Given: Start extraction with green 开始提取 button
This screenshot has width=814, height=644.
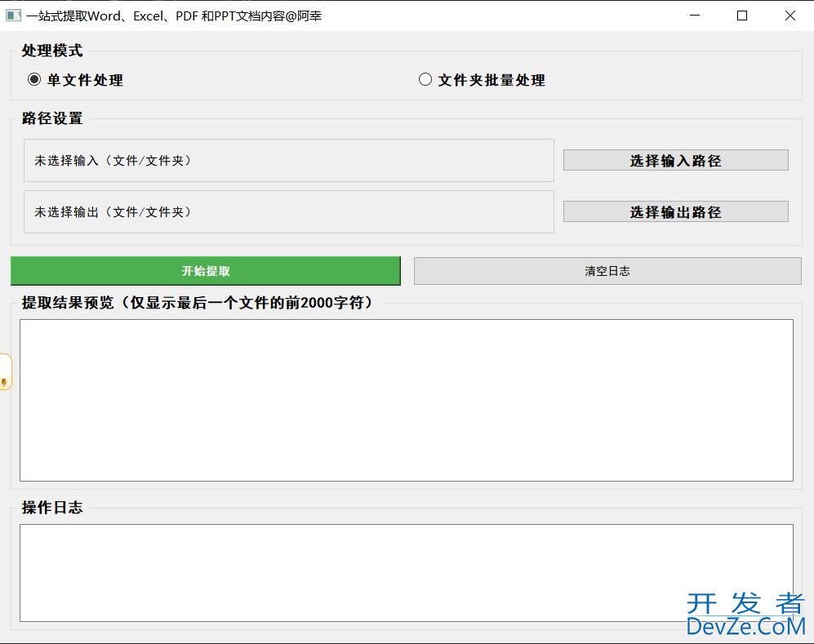Looking at the screenshot, I should [205, 271].
